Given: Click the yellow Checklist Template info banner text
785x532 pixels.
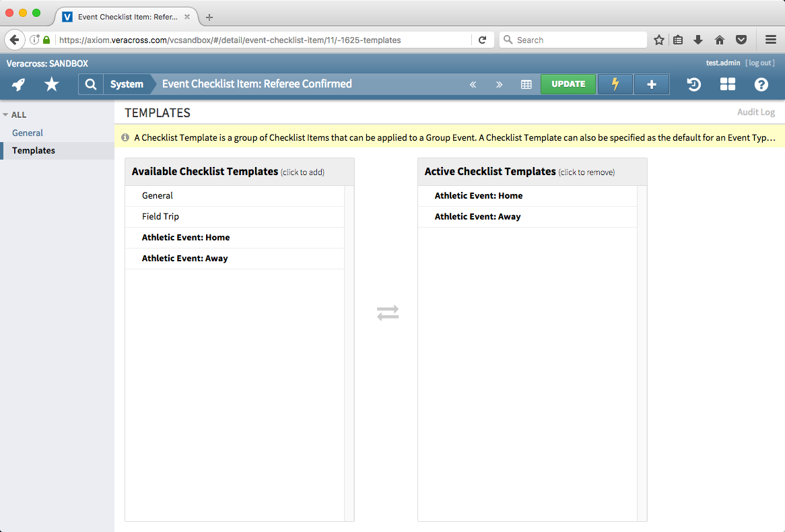Looking at the screenshot, I should [x=454, y=137].
